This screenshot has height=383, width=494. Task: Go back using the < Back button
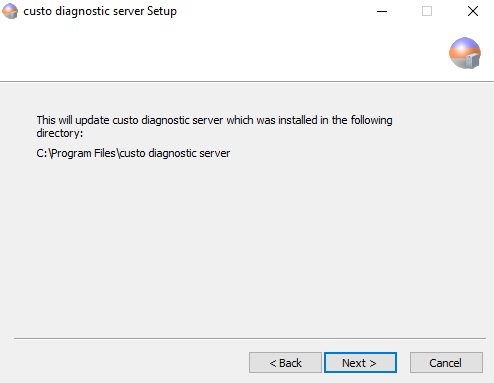pos(285,363)
